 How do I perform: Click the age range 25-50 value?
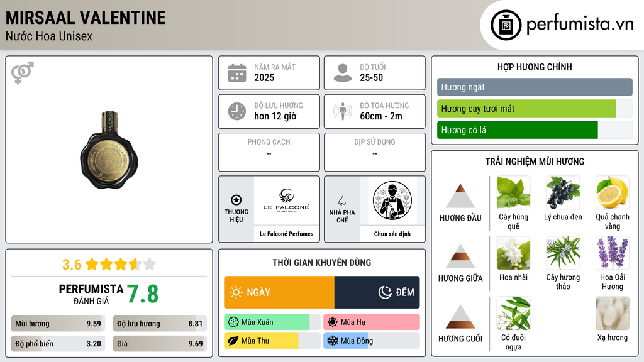(371, 77)
